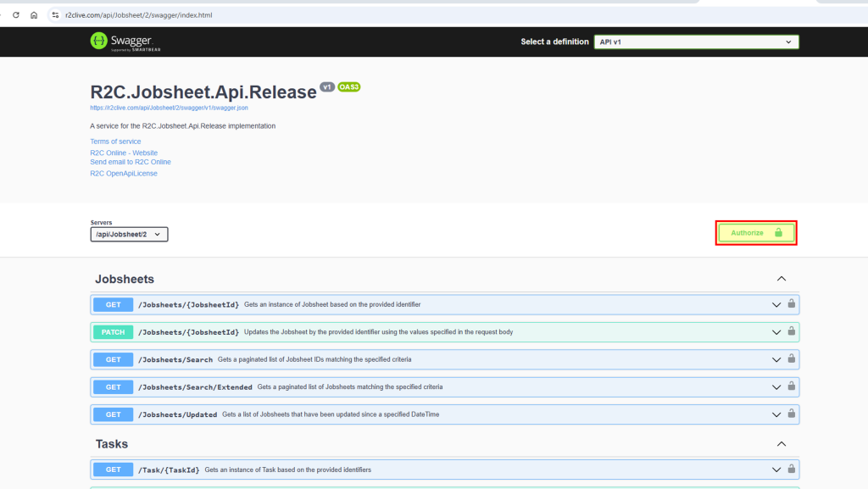Expand the PATCH /Jobsheets/{JobsheetId} operation
868x489 pixels.
click(x=775, y=331)
